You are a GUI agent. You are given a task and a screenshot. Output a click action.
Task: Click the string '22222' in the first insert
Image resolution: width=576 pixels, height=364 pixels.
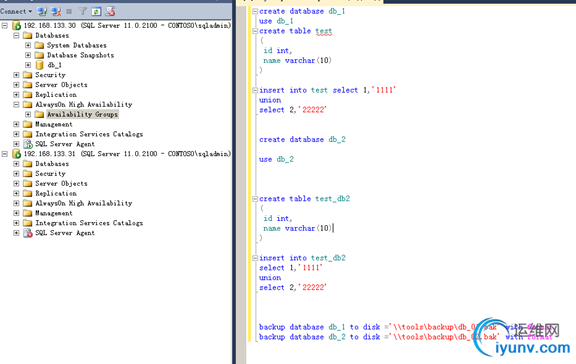313,110
